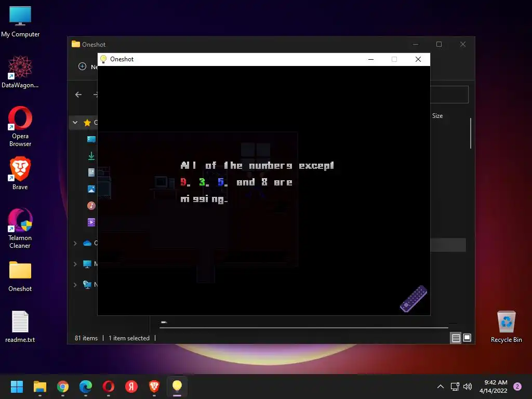Launch Brave desktop shortcut
This screenshot has width=532, height=399.
coord(20,174)
